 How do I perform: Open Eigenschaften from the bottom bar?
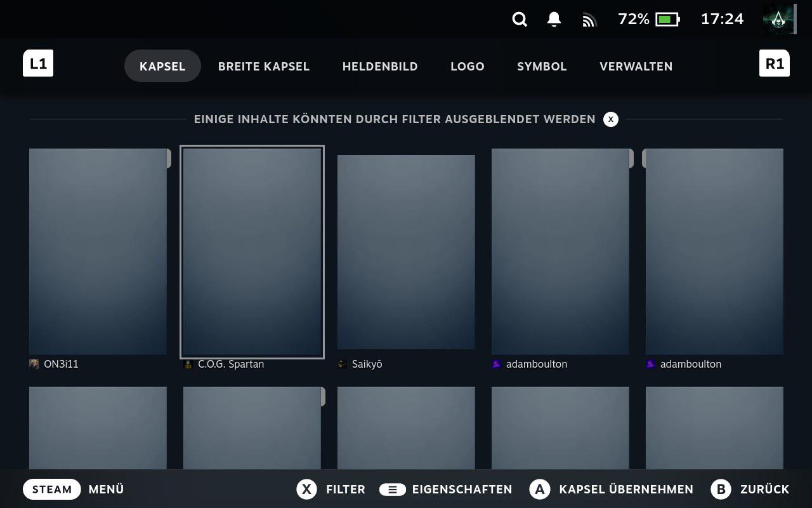(x=446, y=489)
